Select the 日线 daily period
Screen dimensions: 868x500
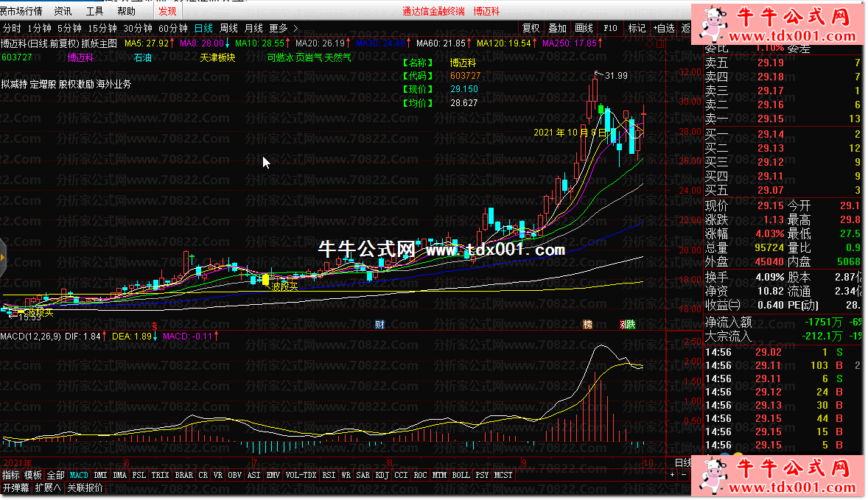point(203,28)
